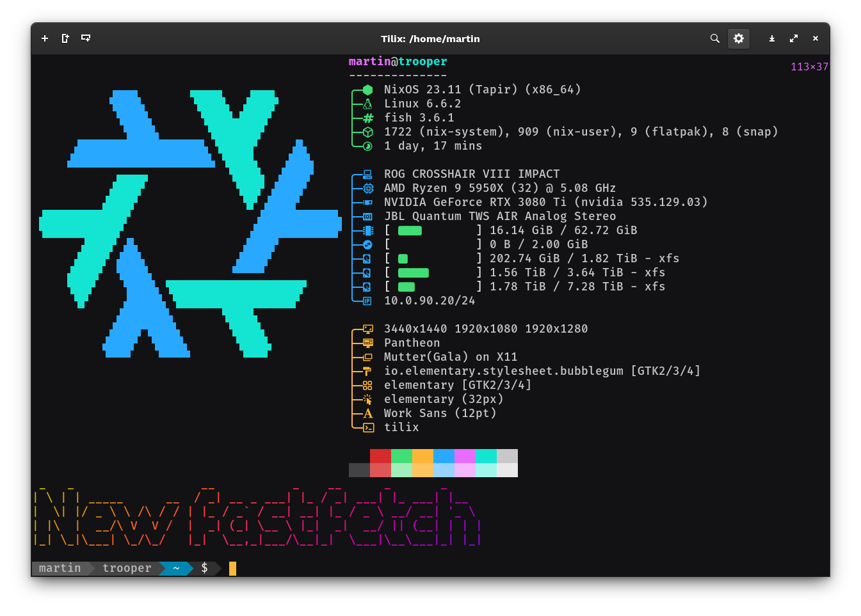
Task: Click the text NixOS 23.11 (Tapir)
Action: [451, 90]
